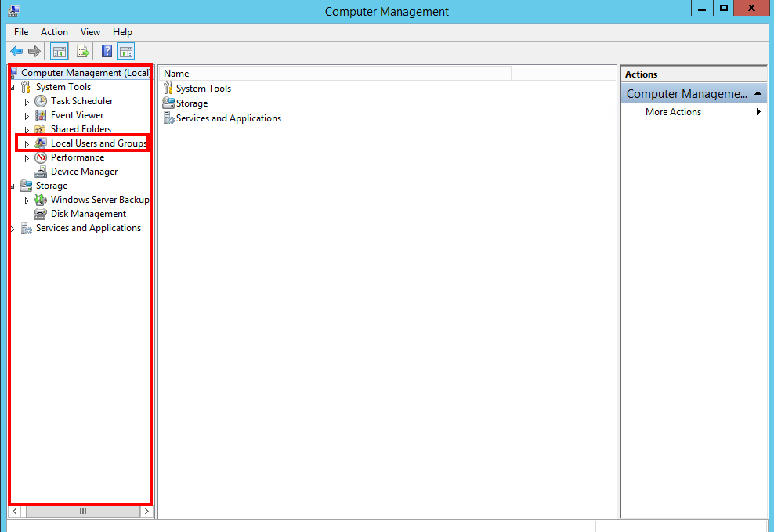Open Disk Management under Storage
The image size is (774, 532).
click(88, 214)
